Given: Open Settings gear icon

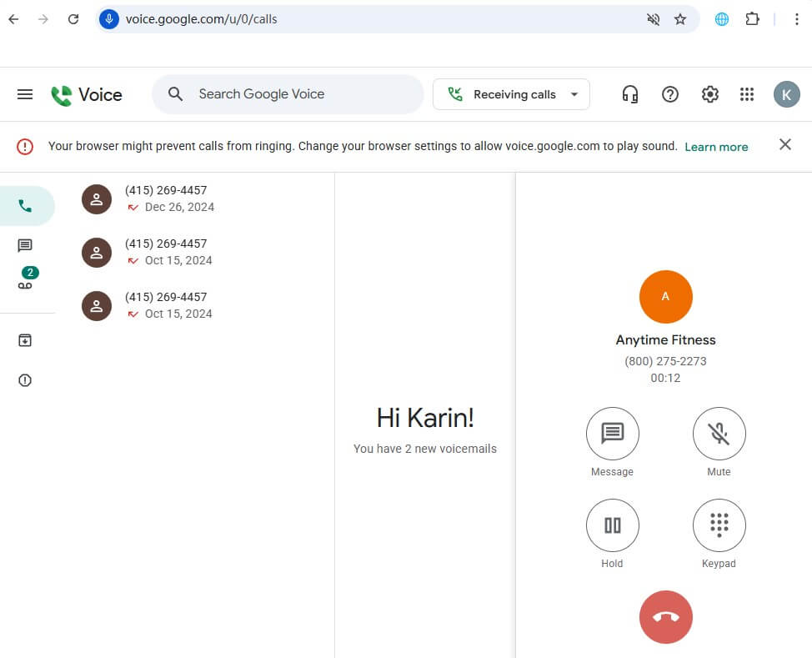Looking at the screenshot, I should pyautogui.click(x=709, y=94).
